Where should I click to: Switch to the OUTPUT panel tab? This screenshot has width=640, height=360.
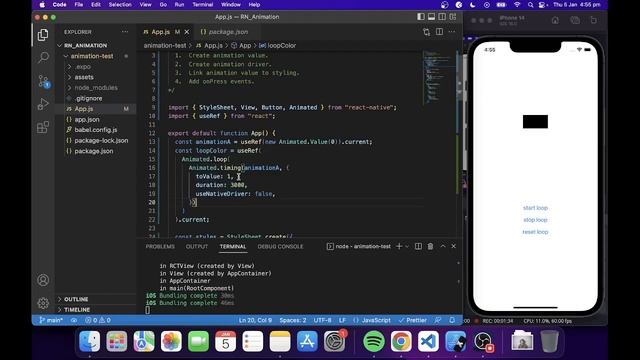click(197, 247)
